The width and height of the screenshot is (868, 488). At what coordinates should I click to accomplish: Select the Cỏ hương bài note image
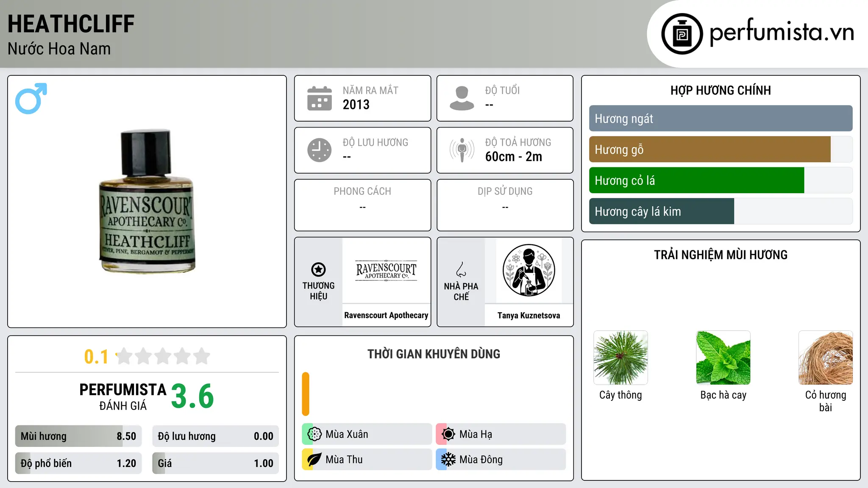click(x=826, y=358)
